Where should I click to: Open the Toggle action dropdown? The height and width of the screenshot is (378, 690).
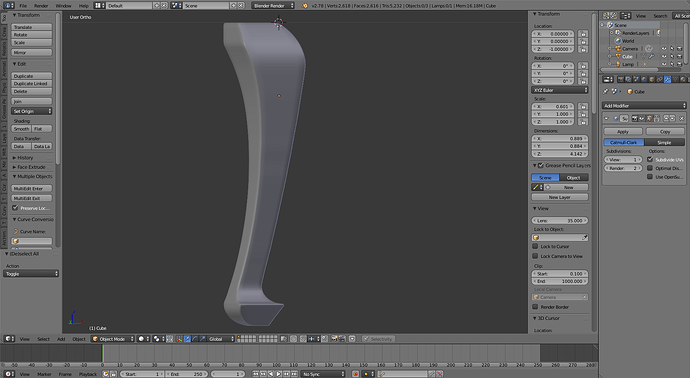tap(31, 274)
